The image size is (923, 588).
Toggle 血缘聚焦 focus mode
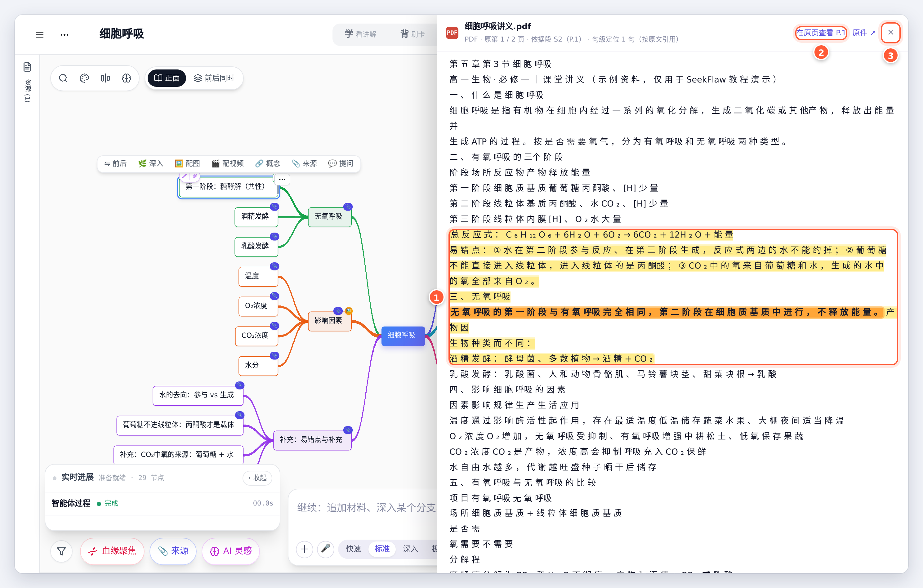(x=112, y=551)
